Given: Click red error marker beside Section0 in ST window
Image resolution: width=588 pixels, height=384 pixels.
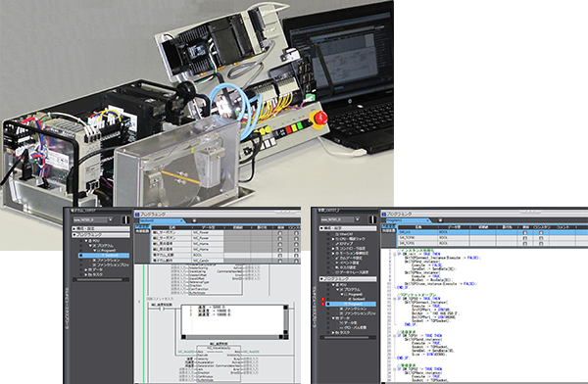Looking at the screenshot, I should [x=323, y=299].
